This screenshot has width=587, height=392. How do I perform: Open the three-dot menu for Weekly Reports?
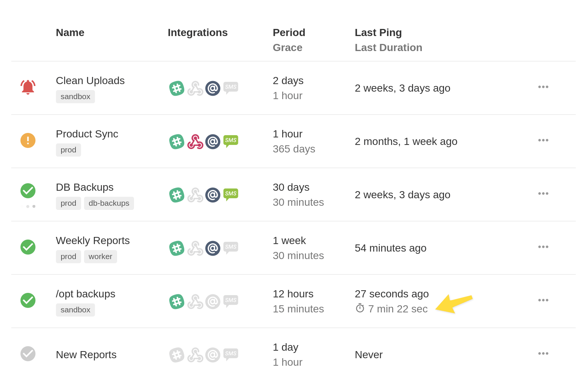(543, 247)
